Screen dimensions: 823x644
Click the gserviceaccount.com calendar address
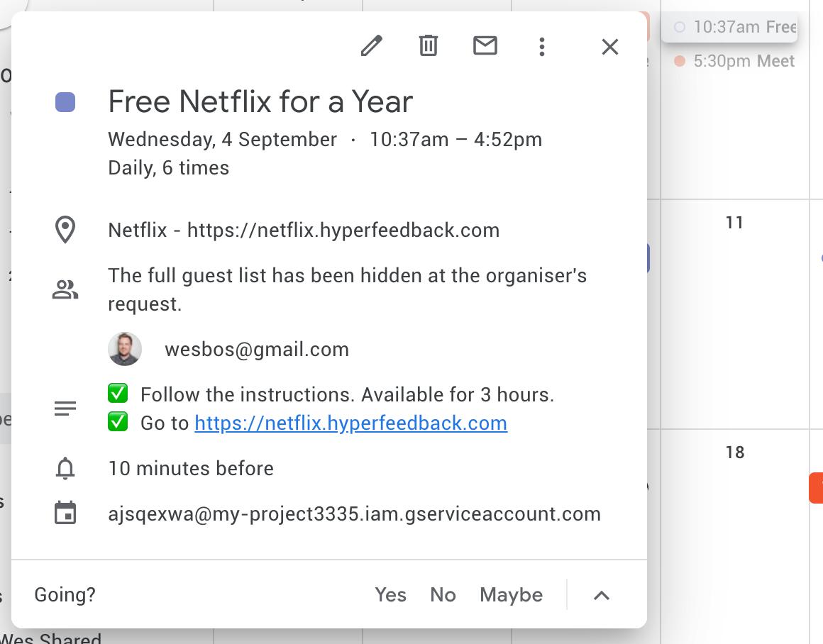pyautogui.click(x=354, y=513)
